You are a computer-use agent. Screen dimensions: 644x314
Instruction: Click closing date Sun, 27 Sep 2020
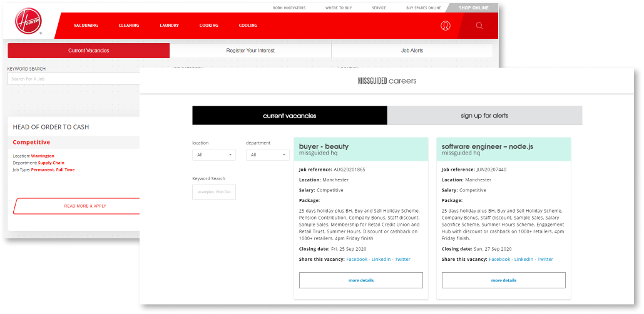click(493, 249)
